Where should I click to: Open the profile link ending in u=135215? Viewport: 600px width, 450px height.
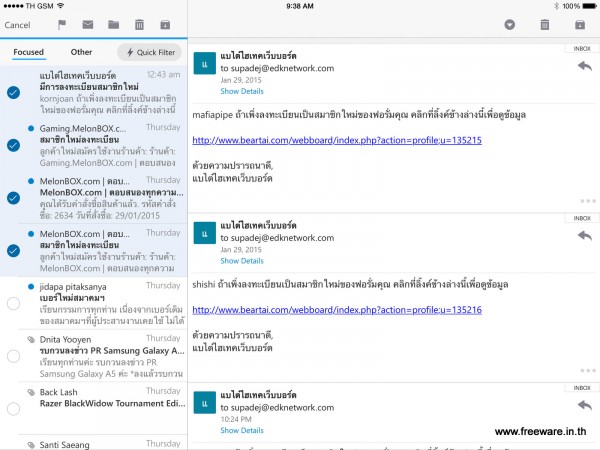pos(336,140)
